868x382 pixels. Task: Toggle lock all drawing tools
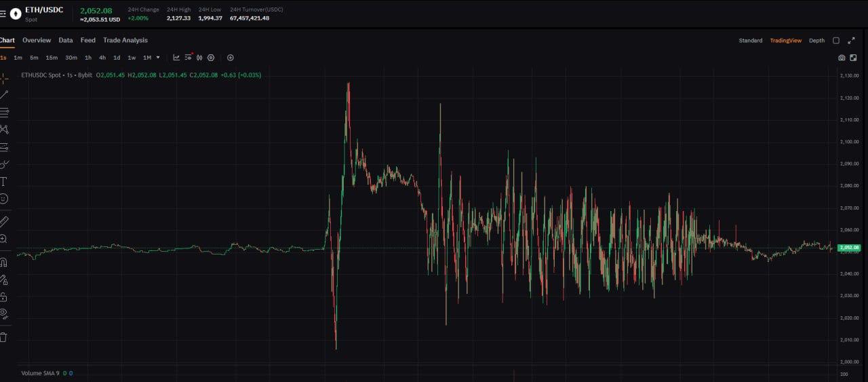point(4,297)
